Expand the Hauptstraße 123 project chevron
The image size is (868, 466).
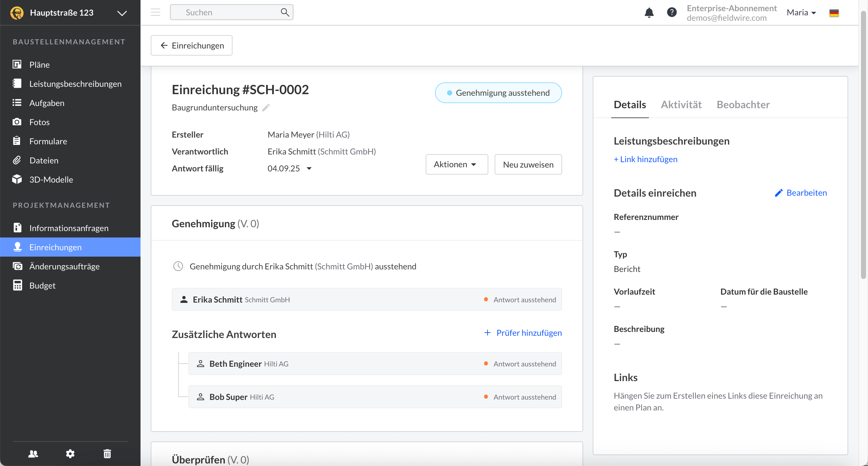click(x=122, y=13)
